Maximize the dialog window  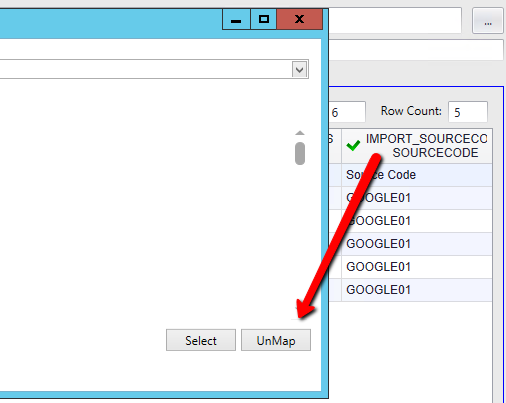point(264,19)
